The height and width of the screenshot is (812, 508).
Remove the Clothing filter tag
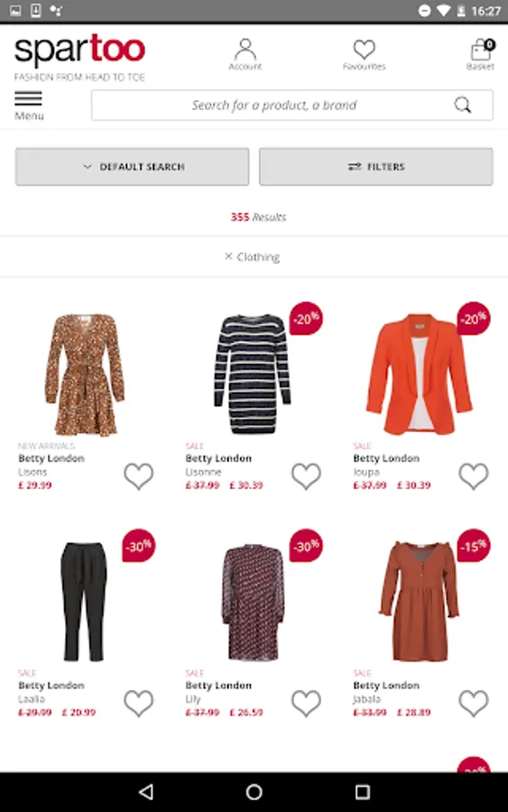point(228,256)
